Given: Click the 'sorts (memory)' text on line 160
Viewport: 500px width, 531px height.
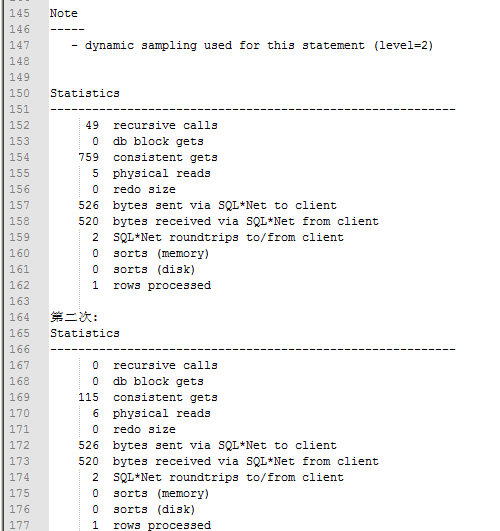Looking at the screenshot, I should (x=161, y=253).
